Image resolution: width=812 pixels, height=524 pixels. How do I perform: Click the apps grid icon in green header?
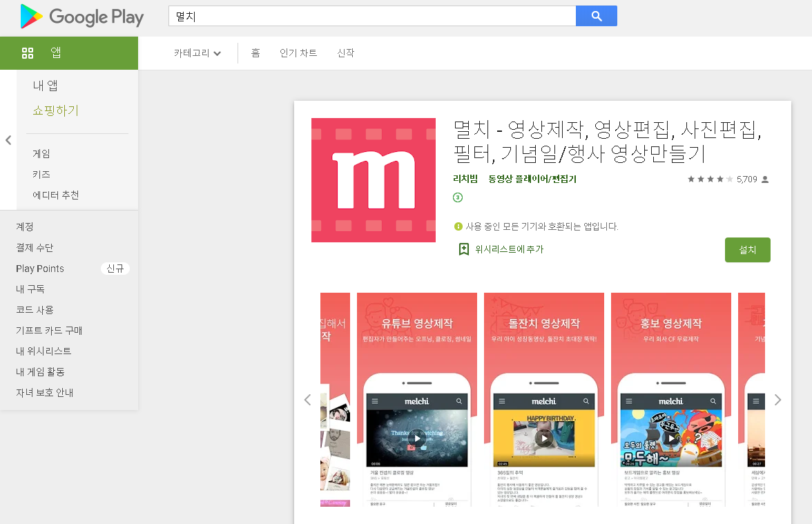click(x=28, y=52)
